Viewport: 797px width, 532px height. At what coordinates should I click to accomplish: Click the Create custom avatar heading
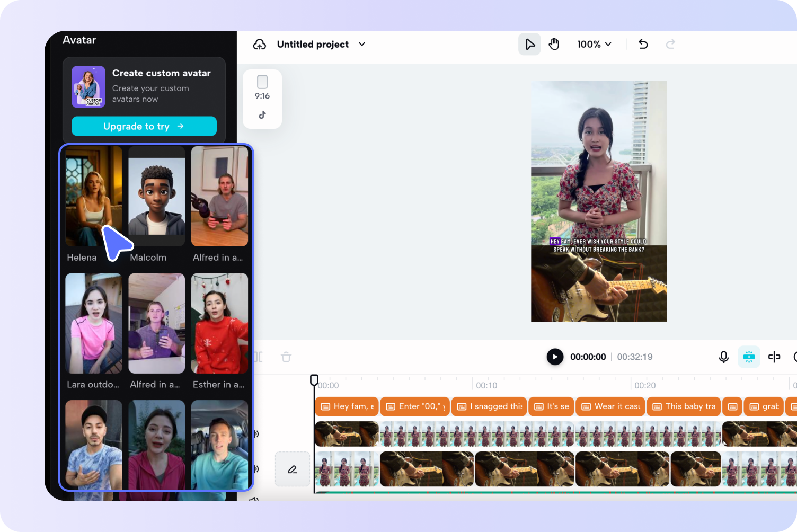(x=162, y=73)
